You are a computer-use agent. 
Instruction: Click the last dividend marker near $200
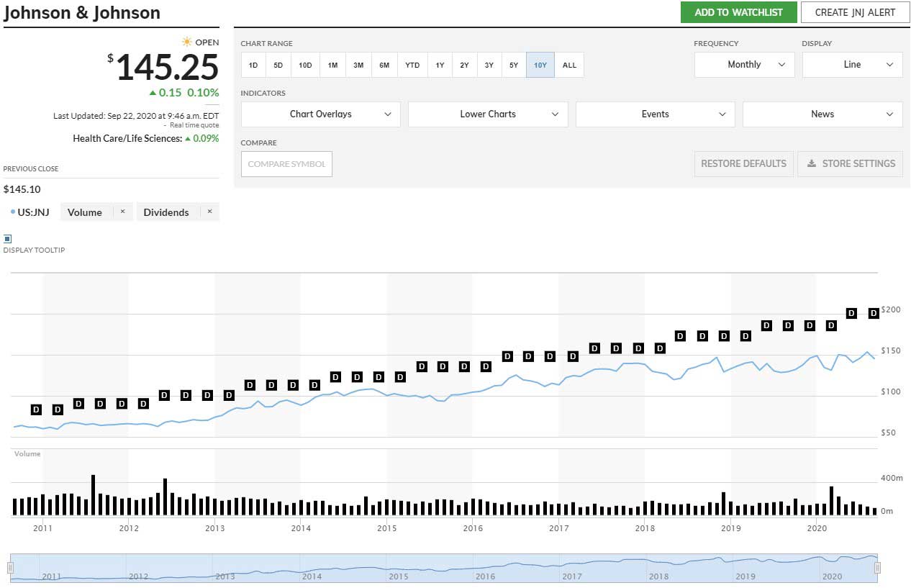(874, 313)
